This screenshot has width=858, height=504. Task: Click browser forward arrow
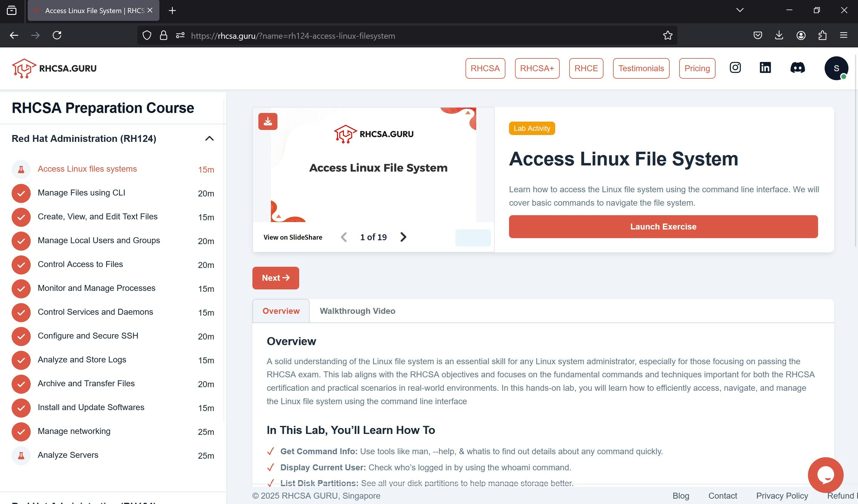click(x=35, y=35)
